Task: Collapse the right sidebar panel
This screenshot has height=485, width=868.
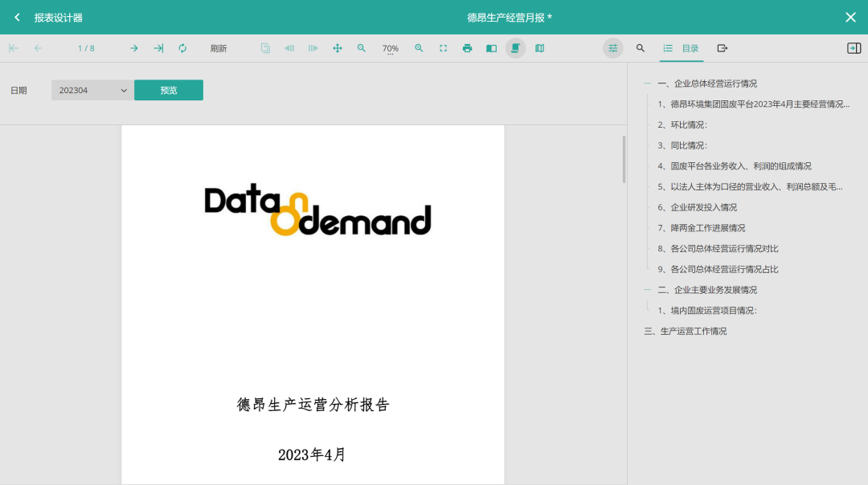Action: [854, 49]
